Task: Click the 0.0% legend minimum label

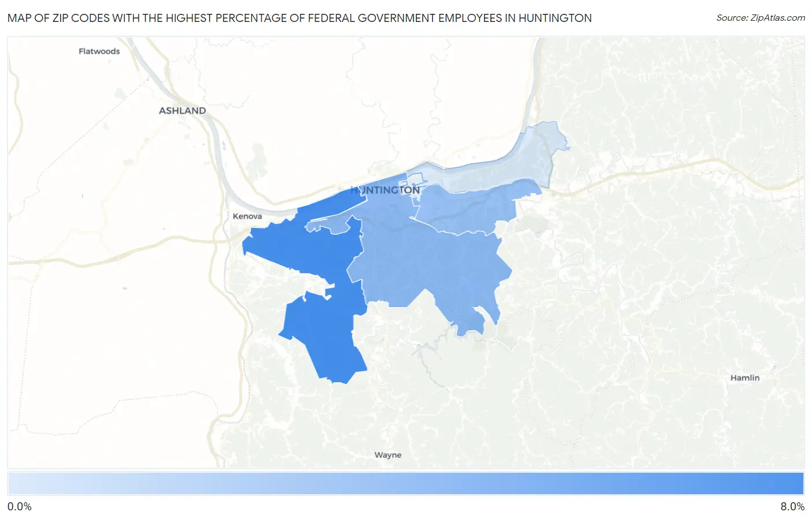Action: (x=20, y=507)
